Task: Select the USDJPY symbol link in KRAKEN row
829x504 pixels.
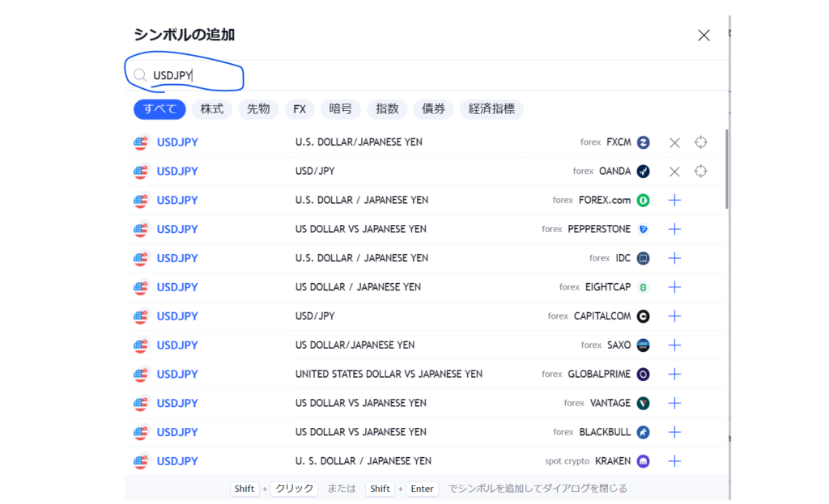Action: click(177, 461)
